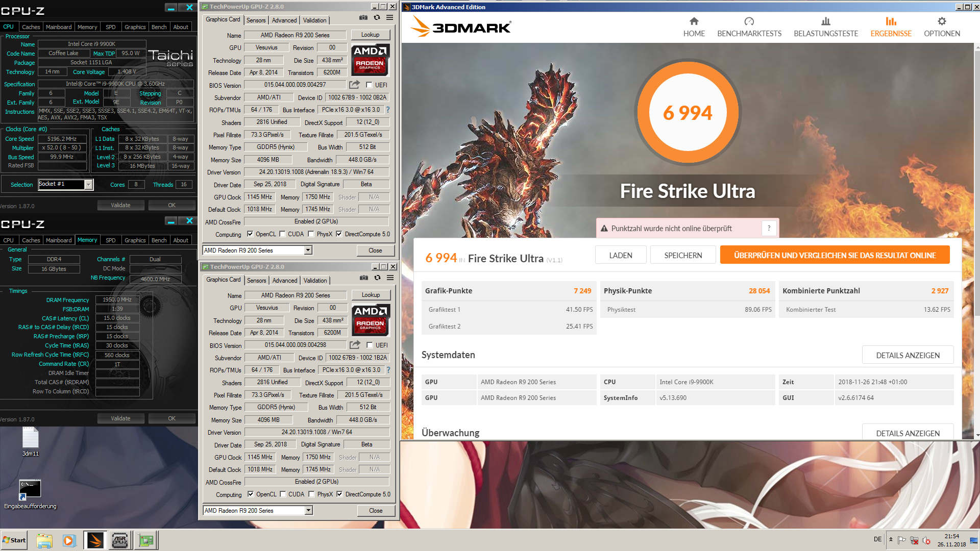The width and height of the screenshot is (980, 551).
Task: Click the BIOS share/export icon in top GPU-Z
Action: click(354, 85)
